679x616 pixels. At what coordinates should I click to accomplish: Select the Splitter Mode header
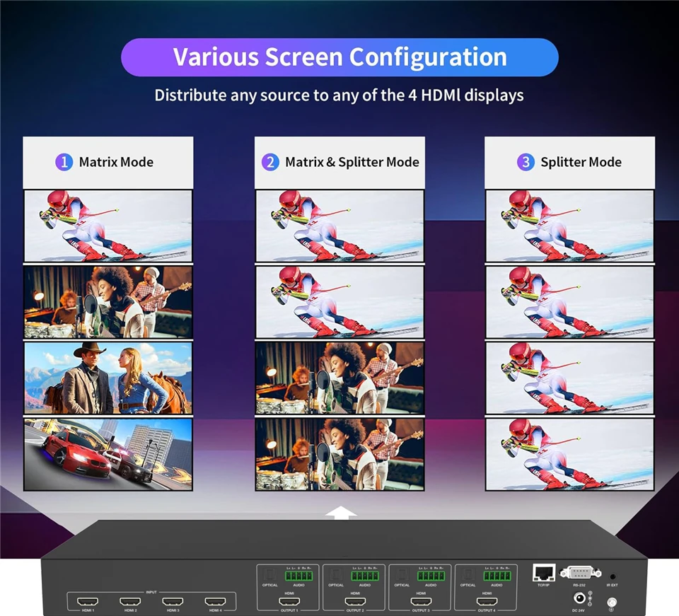570,162
